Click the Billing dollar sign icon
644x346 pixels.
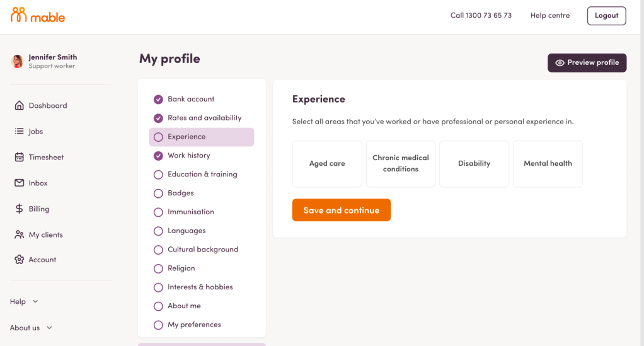click(x=19, y=209)
